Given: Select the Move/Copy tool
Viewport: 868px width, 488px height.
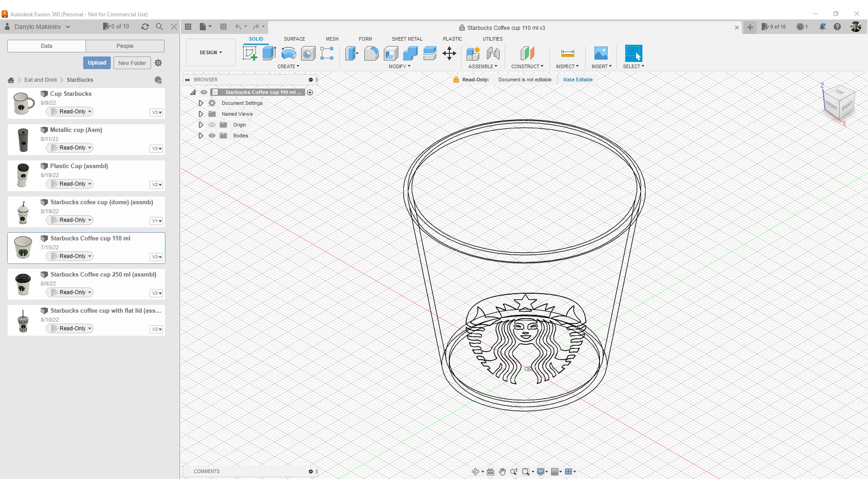Looking at the screenshot, I should pos(449,53).
